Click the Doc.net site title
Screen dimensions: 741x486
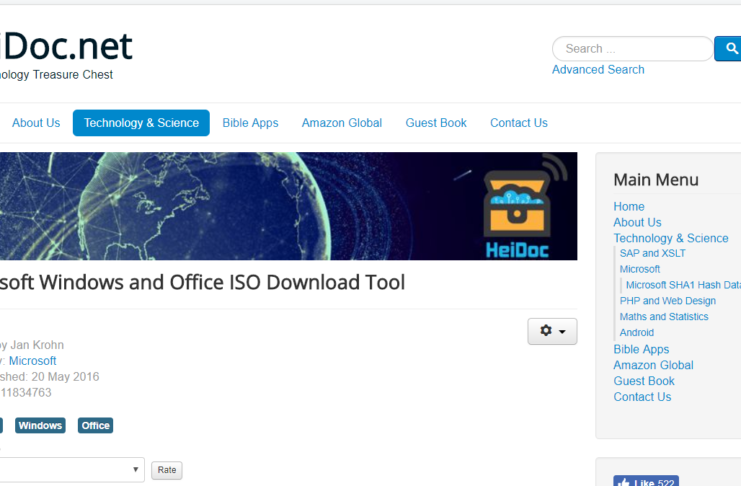tap(66, 46)
